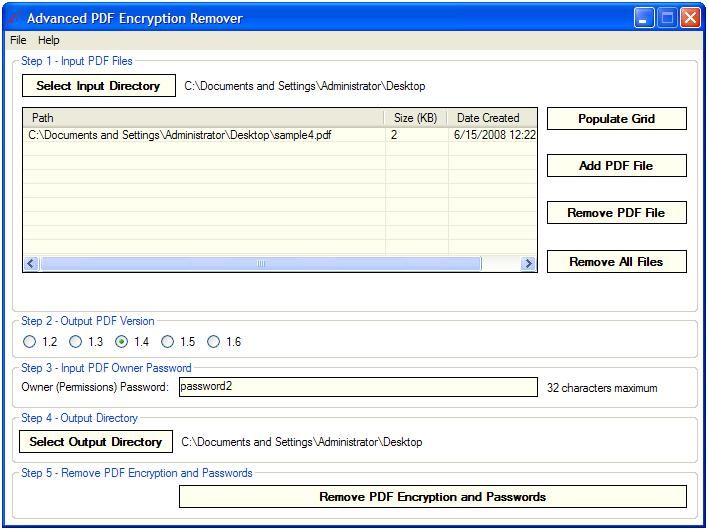Click the Date Created column header
Viewport: 708px width, 530px height.
(490, 118)
